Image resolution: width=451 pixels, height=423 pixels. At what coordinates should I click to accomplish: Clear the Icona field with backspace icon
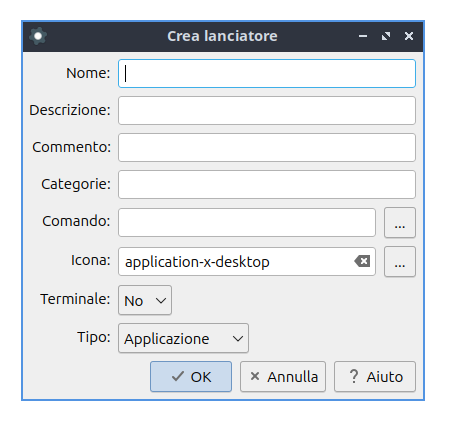tap(362, 261)
